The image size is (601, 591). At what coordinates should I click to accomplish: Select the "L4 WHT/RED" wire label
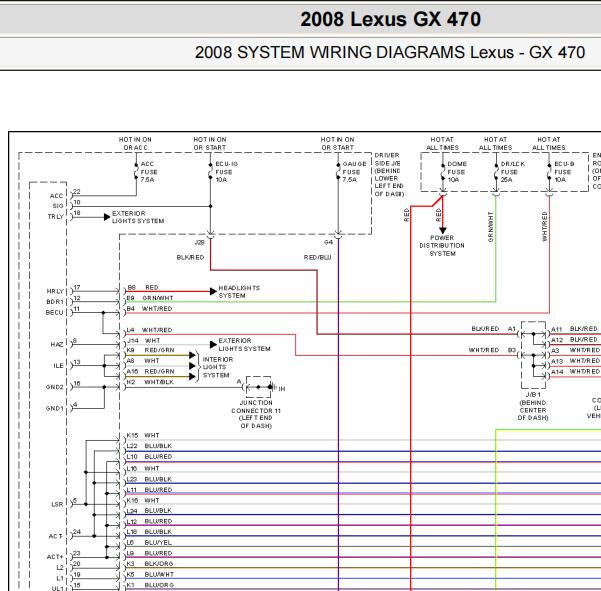click(x=149, y=330)
